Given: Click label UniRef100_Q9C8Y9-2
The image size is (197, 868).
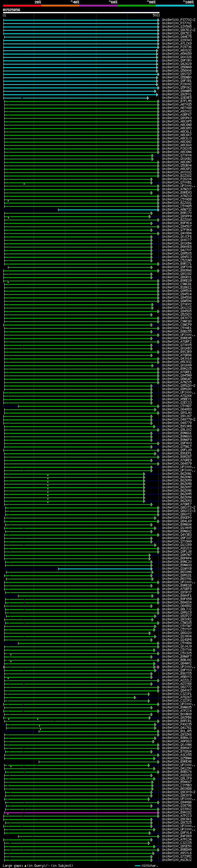Looking at the screenshot, I should point(179,792).
